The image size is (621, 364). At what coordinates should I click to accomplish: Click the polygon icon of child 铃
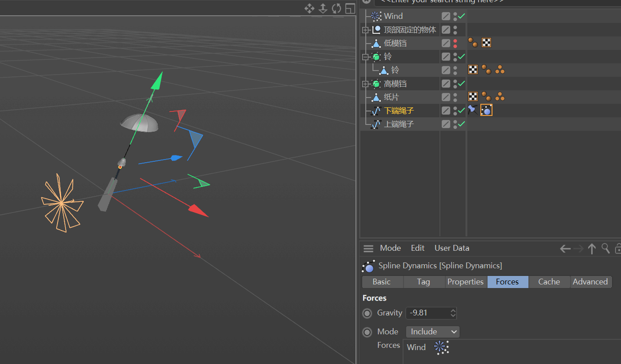coord(383,71)
